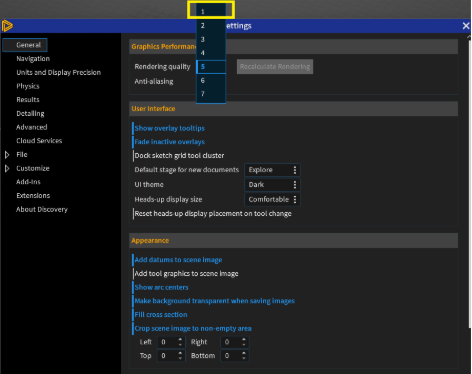Choose rendering quality option 6
The image size is (472, 374).
point(211,80)
